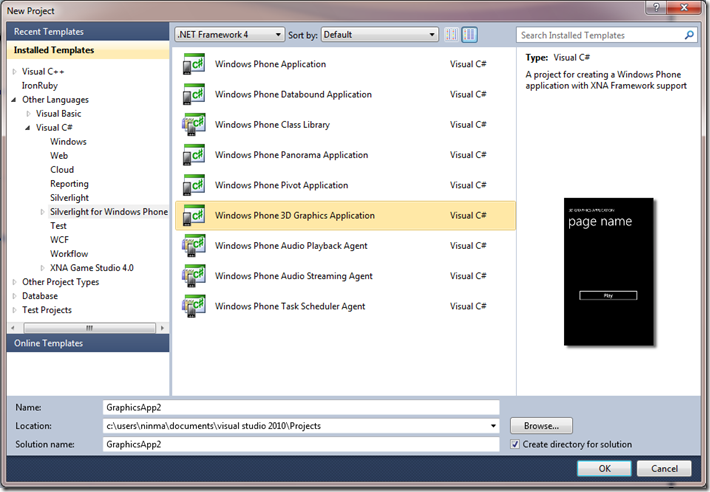Viewport: 710px width, 492px height.
Task: Select the Windows Phone Audio Playback Agent icon
Action: [193, 246]
